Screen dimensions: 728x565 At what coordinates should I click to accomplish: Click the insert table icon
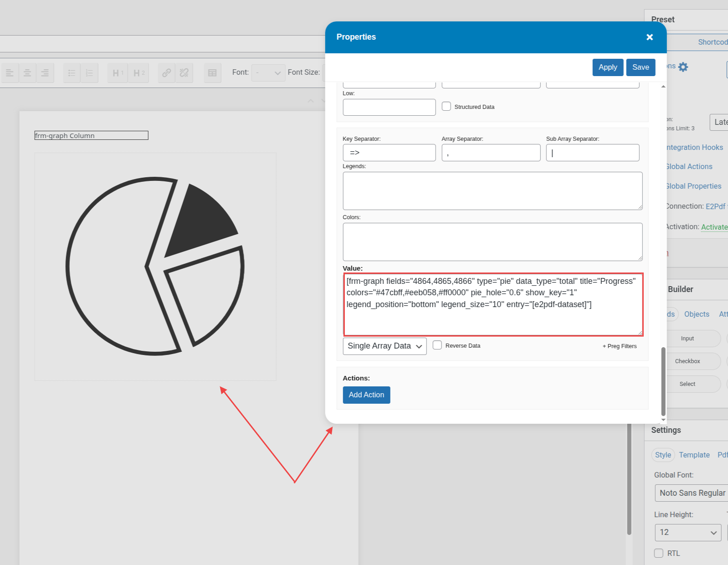[212, 73]
